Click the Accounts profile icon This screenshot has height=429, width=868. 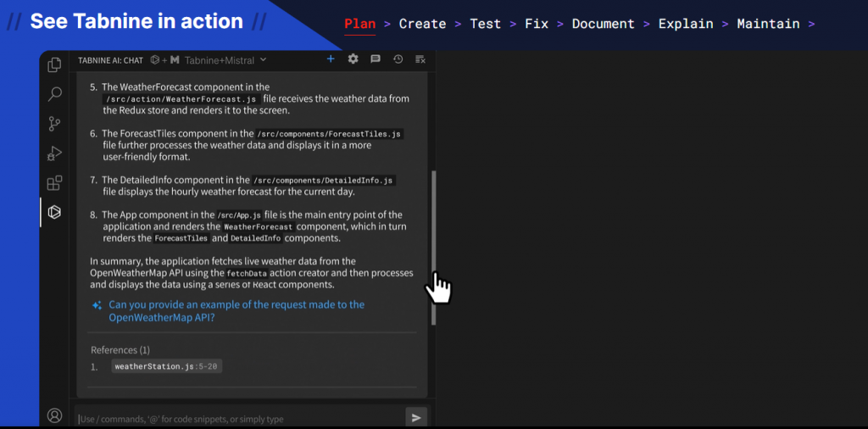click(x=54, y=415)
